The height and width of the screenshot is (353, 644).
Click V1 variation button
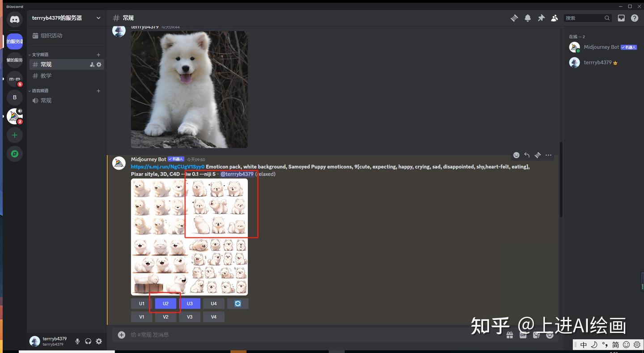point(142,317)
